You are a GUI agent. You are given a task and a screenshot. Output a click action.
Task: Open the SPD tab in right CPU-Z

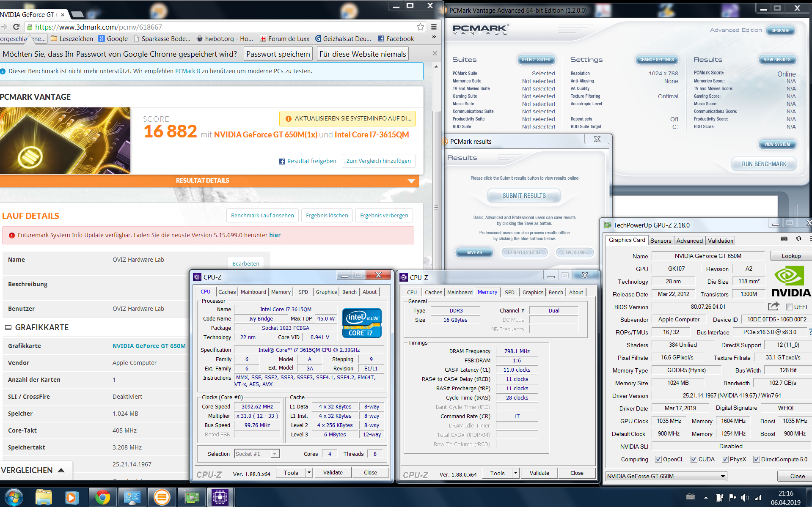[510, 292]
